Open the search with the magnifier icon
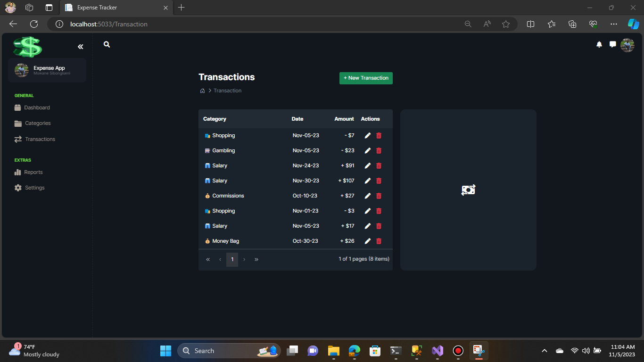Screen dimensions: 644x362 point(107,44)
